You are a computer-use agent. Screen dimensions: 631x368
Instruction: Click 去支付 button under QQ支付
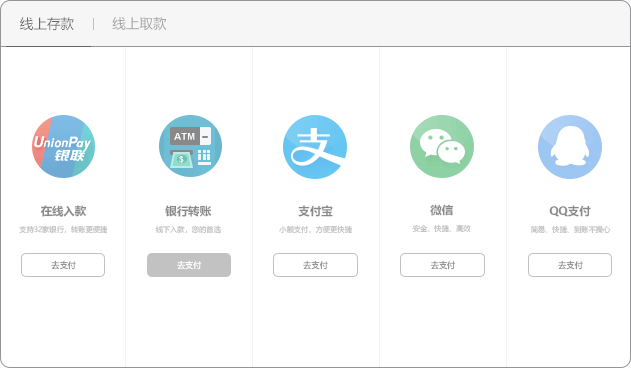(570, 265)
